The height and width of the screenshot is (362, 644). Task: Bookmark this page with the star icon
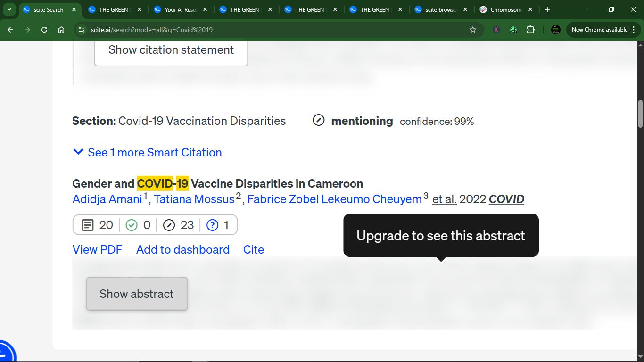click(473, 30)
